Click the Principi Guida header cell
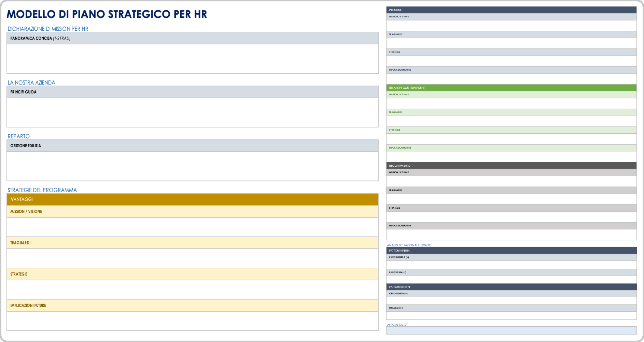 (x=192, y=92)
